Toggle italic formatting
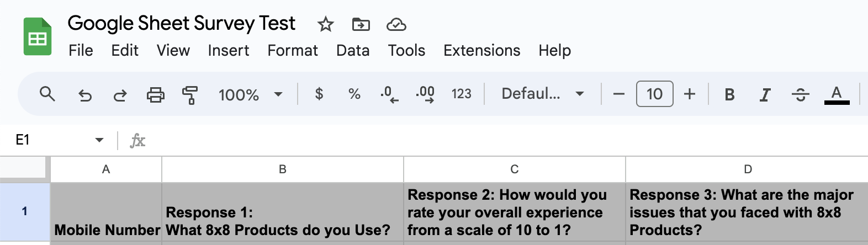 765,95
